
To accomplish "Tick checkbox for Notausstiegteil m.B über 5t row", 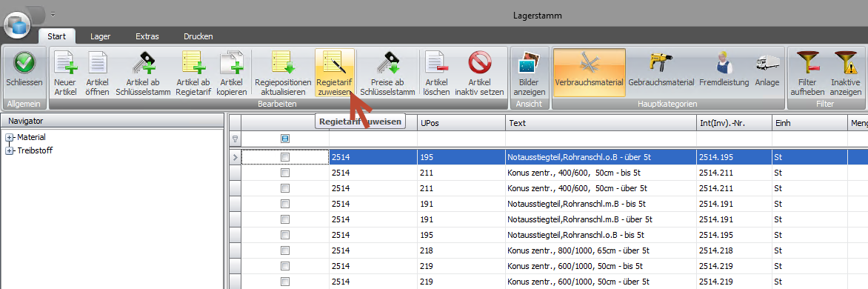I will point(285,219).
